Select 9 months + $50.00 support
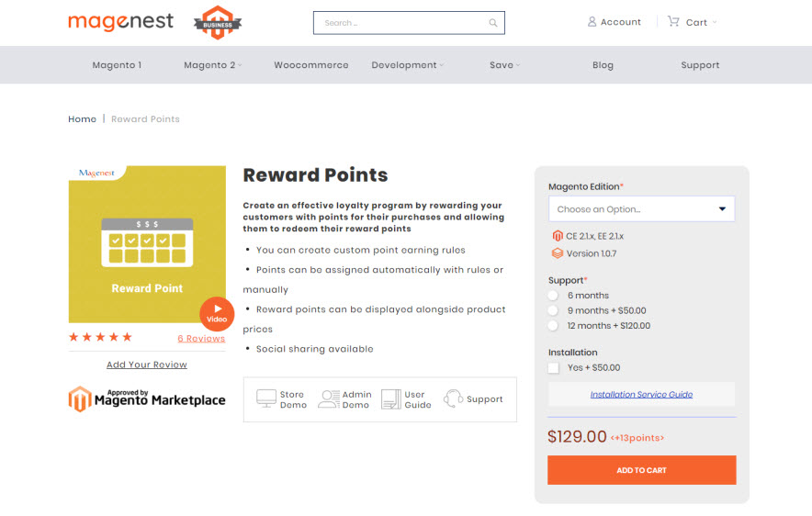The image size is (812, 516). [x=553, y=310]
